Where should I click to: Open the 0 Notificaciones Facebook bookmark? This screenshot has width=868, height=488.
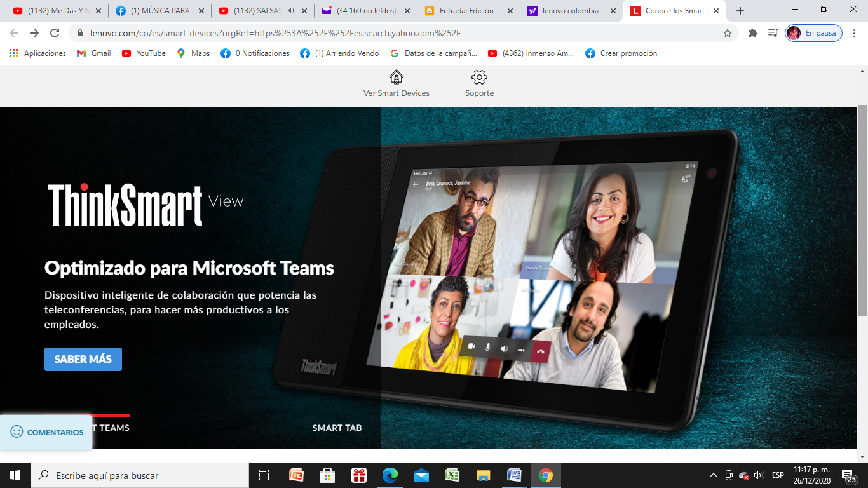coord(255,53)
